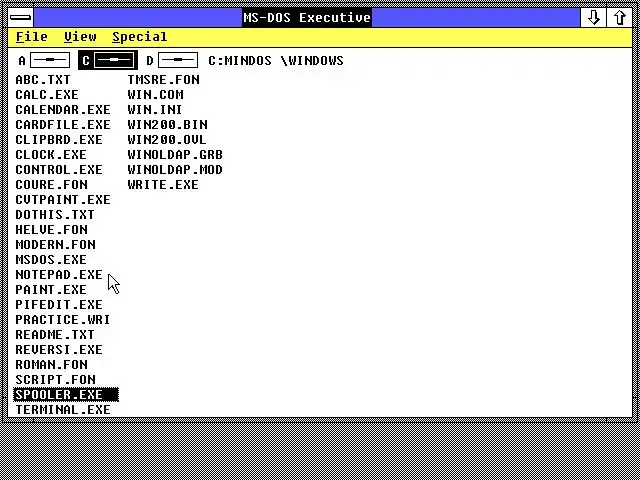
Task: Select CVTPAINT.EXE file
Action: (x=63, y=200)
